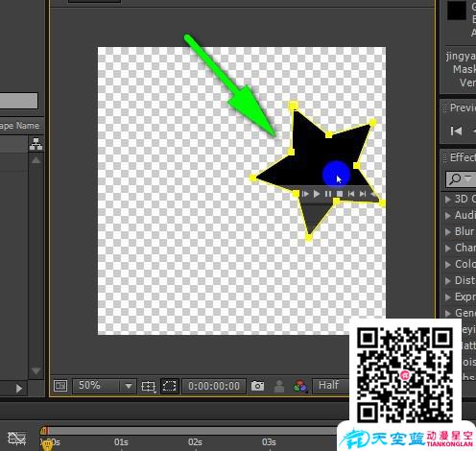Click the play button on overlay bar
Viewport: 476px width, 451px height.
pyautogui.click(x=317, y=194)
